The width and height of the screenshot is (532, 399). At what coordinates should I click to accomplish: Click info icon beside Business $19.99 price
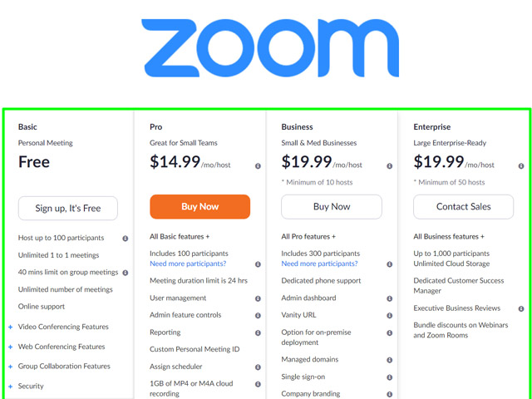click(x=390, y=166)
